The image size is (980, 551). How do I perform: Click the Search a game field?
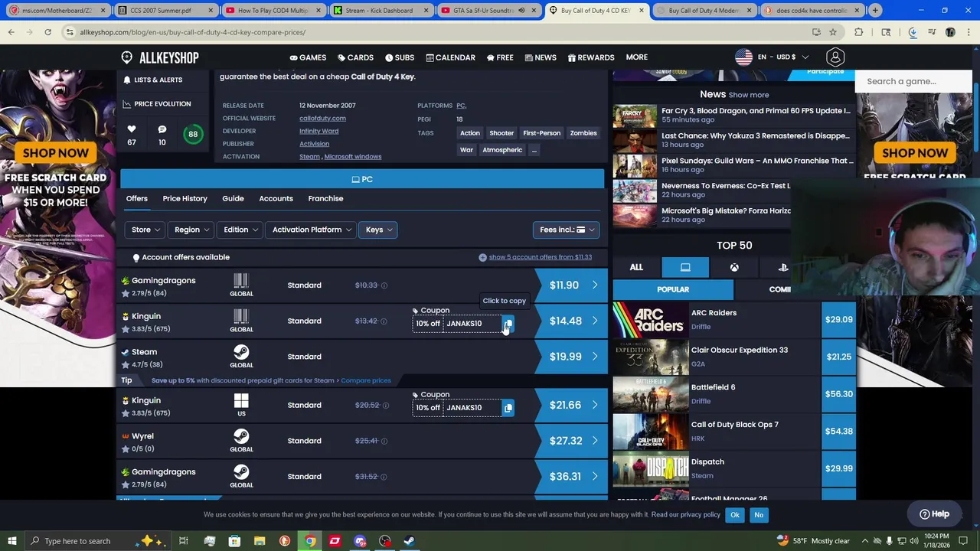click(913, 81)
